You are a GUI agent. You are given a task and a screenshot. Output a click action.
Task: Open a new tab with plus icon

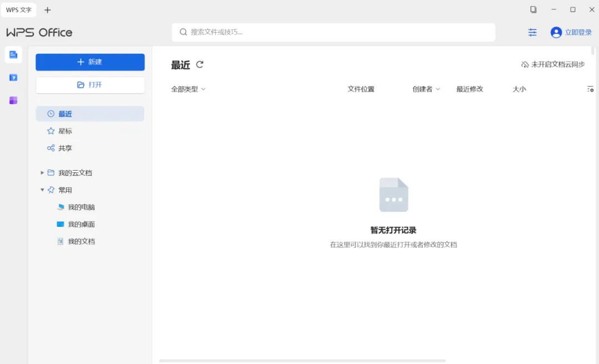[x=47, y=10]
